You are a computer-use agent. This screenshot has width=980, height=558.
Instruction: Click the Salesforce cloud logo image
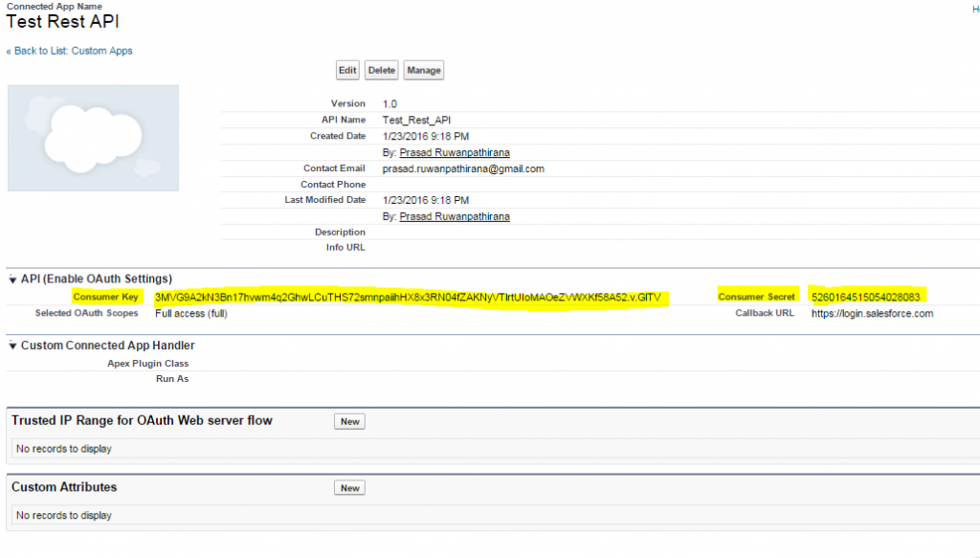(93, 138)
